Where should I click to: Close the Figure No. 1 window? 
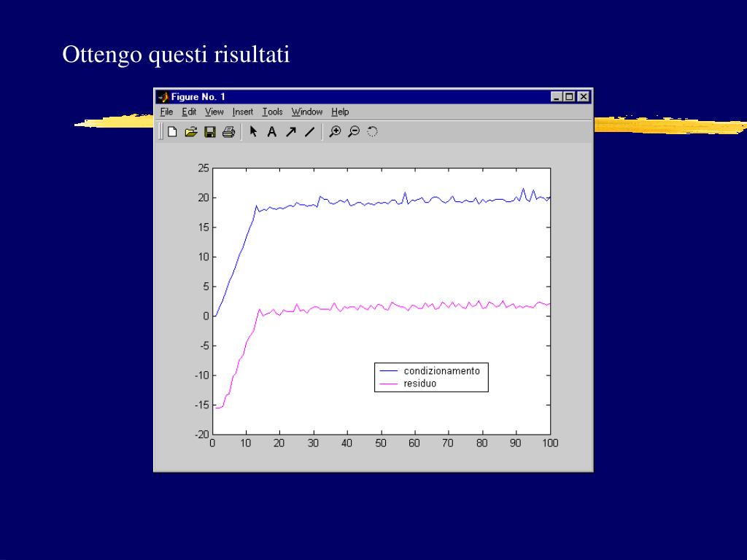click(x=584, y=97)
